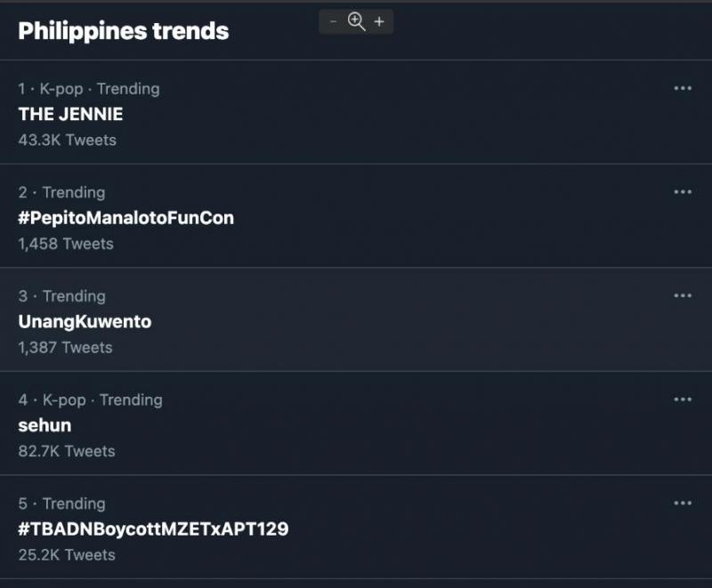Open more options for sehun trend
The height and width of the screenshot is (588, 712).
coord(683,399)
